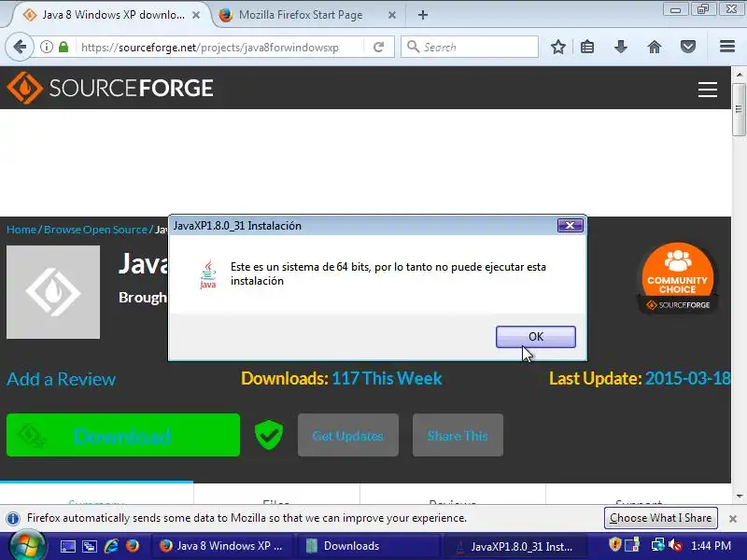
Task: Click the Choose What I Share button
Action: point(660,518)
